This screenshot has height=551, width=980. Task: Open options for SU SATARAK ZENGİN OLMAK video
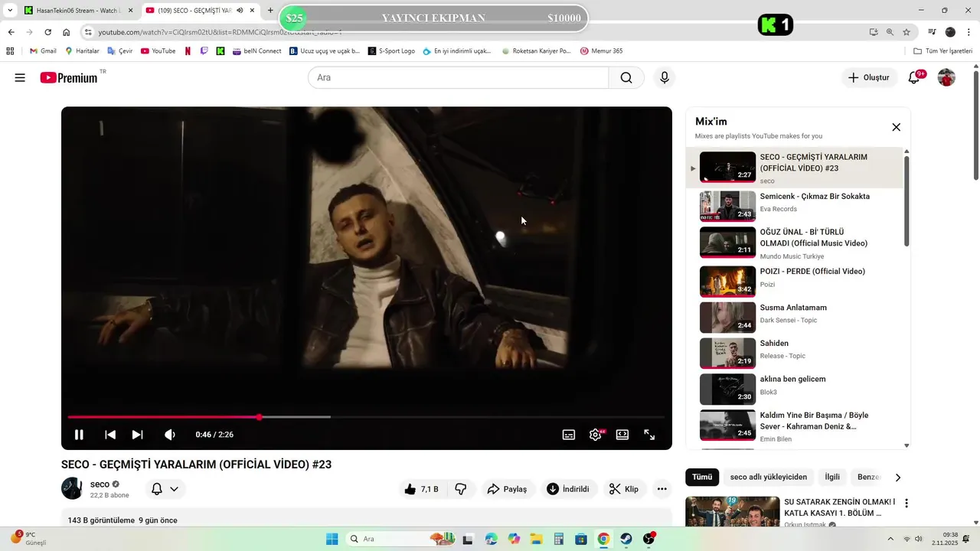coord(906,504)
